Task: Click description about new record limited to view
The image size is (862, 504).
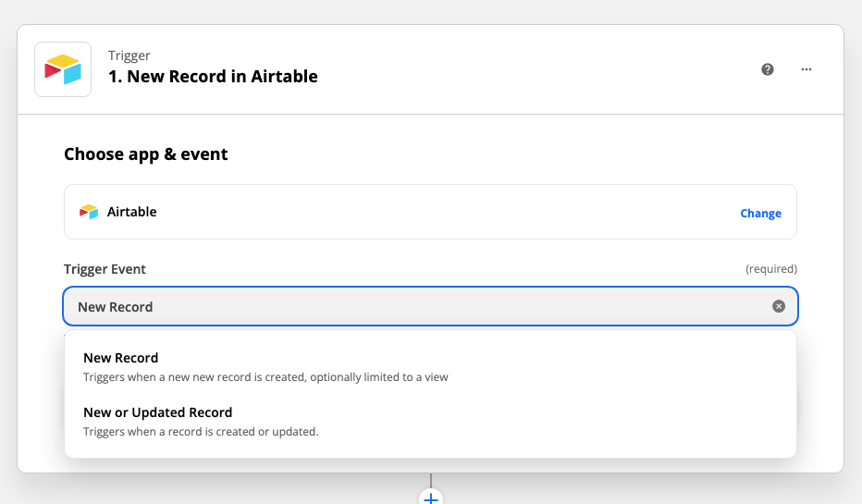Action: (265, 377)
